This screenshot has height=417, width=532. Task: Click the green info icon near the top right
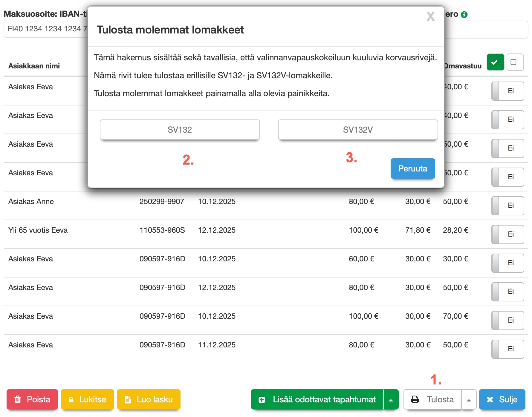(x=464, y=15)
